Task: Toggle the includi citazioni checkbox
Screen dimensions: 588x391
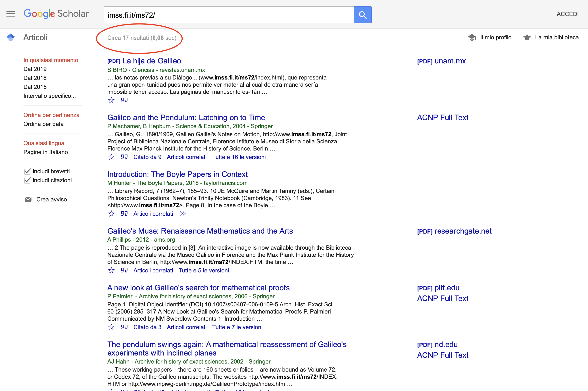Action: [x=27, y=180]
